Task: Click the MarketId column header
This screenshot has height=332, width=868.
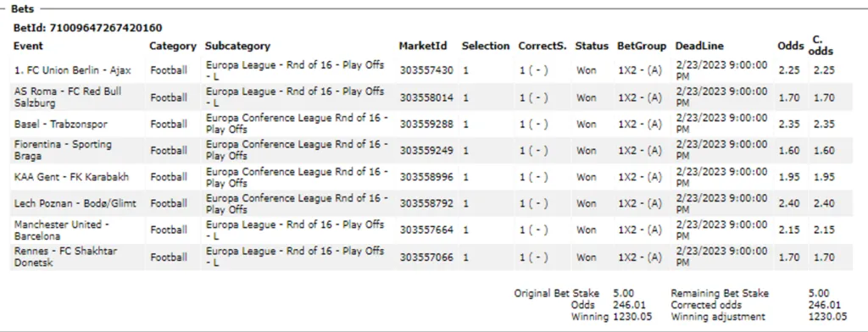Action: coord(422,47)
